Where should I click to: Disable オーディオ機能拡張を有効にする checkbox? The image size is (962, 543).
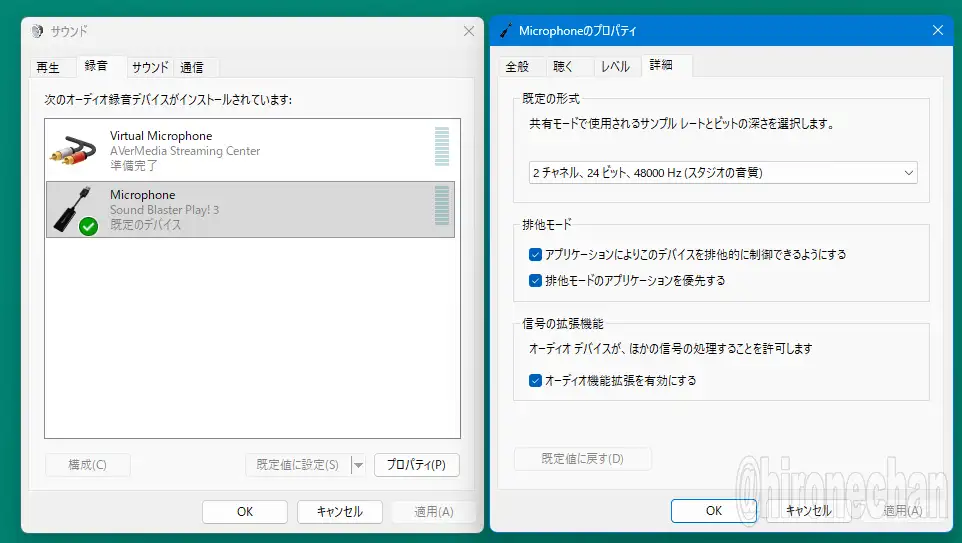click(535, 381)
